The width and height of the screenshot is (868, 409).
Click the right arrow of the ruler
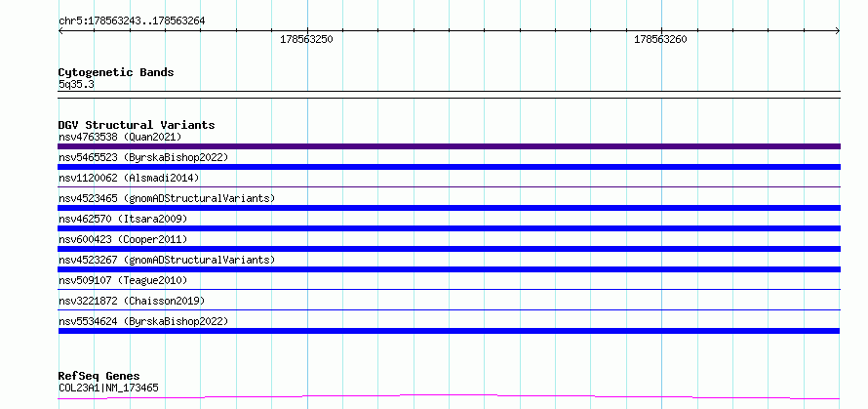pos(837,31)
